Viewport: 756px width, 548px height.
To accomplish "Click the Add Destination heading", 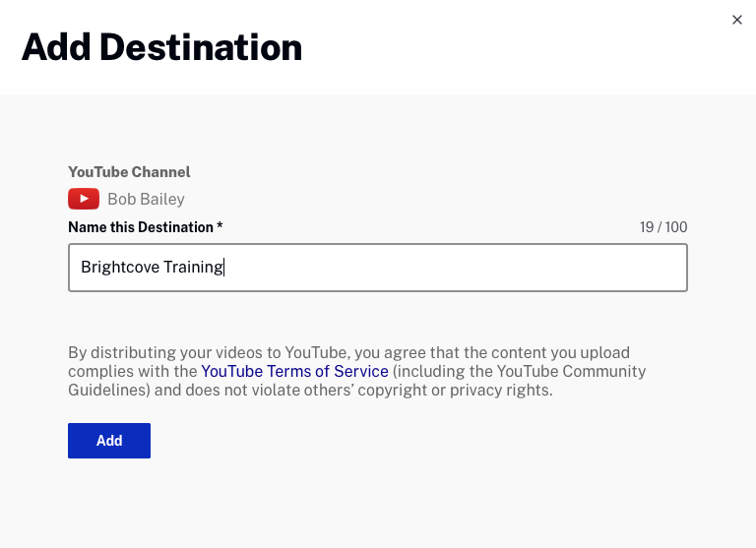I will (161, 47).
